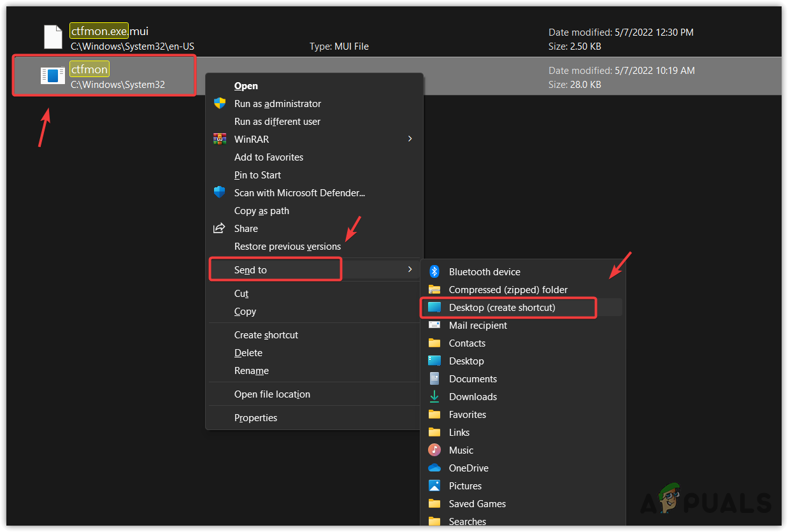This screenshot has height=532, width=788.
Task: Click the Compressed (zipped) folder icon
Action: click(434, 289)
